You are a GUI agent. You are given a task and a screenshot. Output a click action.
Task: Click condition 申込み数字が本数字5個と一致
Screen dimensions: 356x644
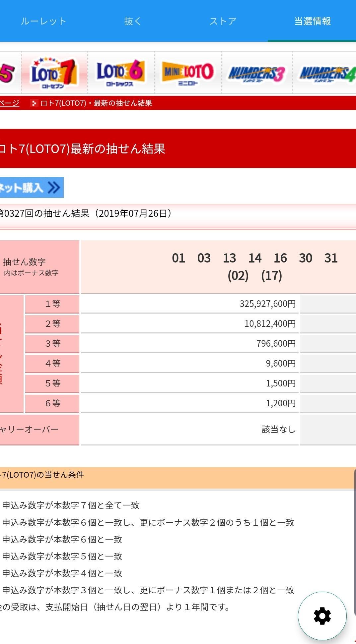62,556
